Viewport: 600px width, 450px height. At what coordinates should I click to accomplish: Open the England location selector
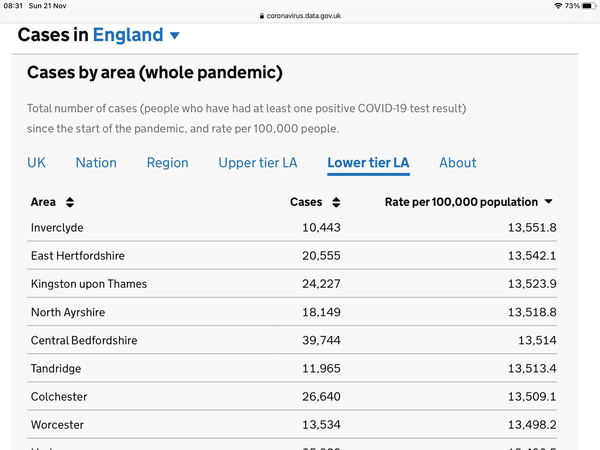point(128,35)
